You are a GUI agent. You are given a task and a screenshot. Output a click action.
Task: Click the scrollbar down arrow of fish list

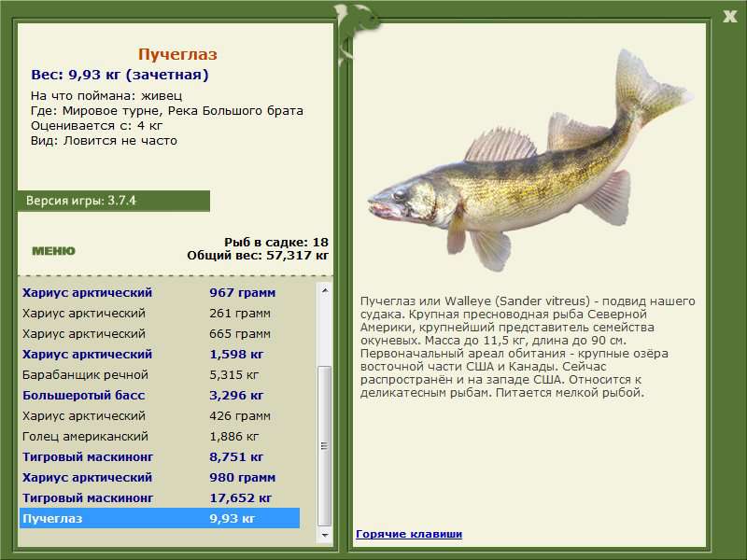[x=325, y=535]
